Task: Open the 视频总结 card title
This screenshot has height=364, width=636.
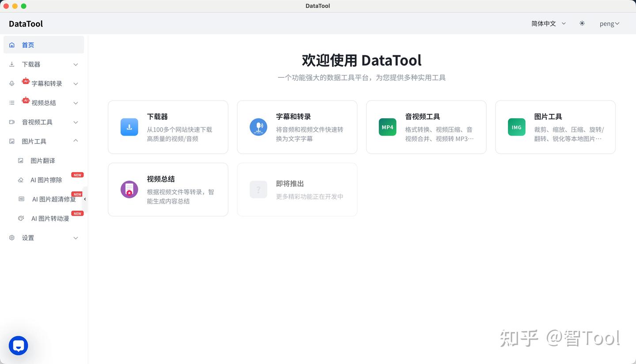Action: point(161,179)
